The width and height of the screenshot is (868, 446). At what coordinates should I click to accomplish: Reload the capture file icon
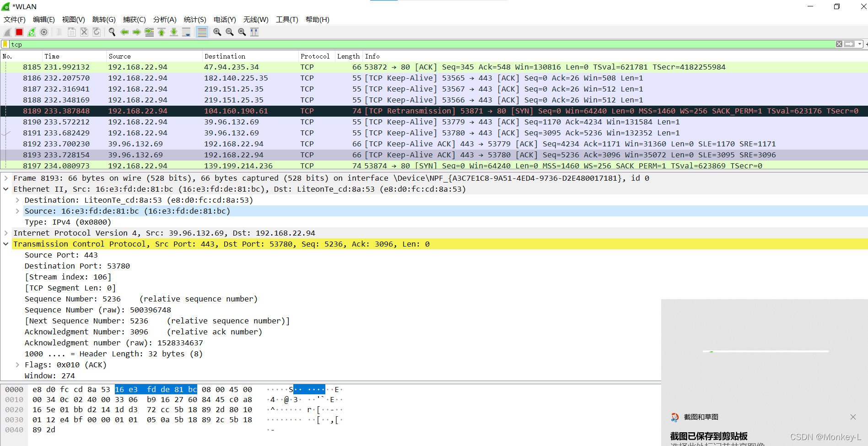tap(97, 32)
